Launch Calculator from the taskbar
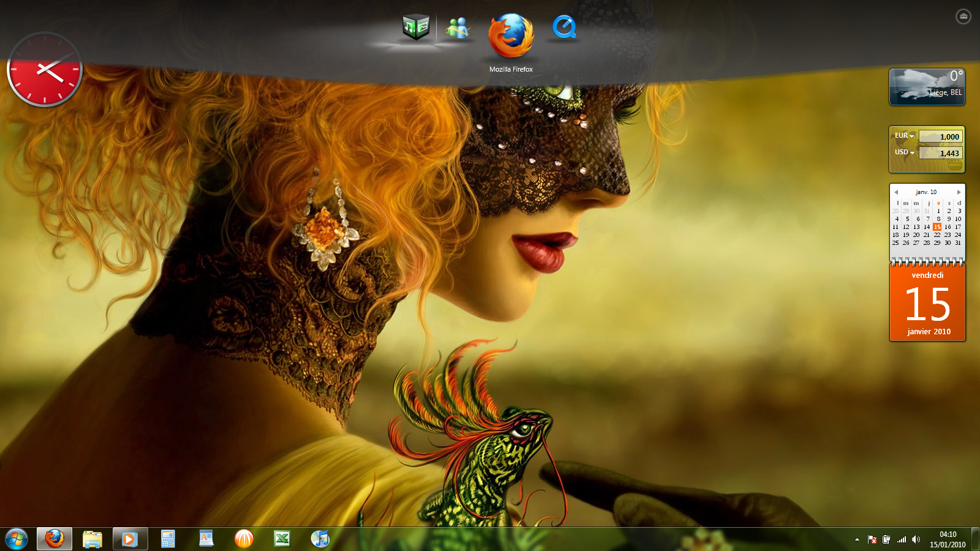The image size is (980, 551). [168, 539]
